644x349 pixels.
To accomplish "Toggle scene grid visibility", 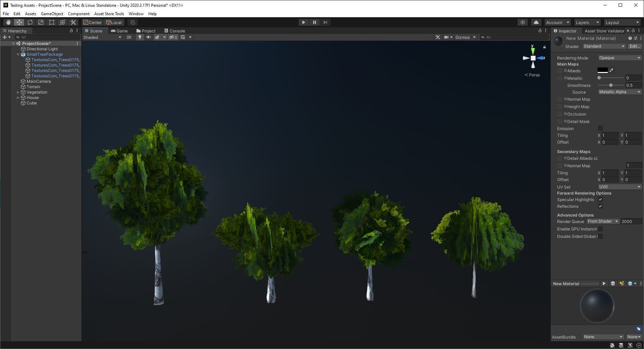I will tap(183, 37).
